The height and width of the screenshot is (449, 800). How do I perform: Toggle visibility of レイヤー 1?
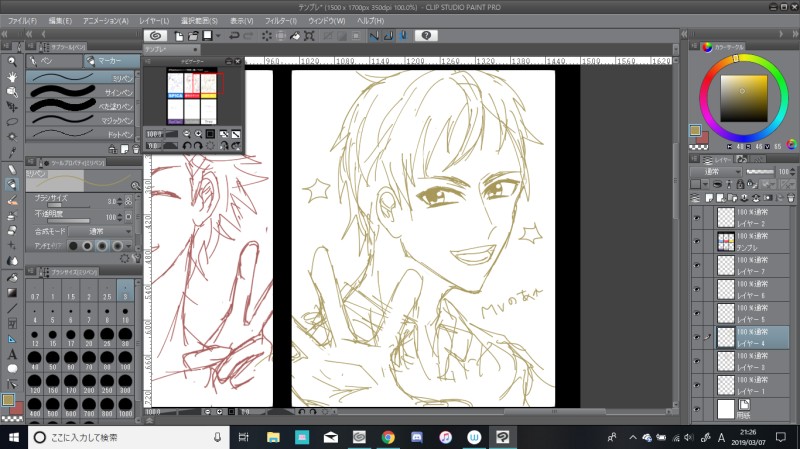696,385
